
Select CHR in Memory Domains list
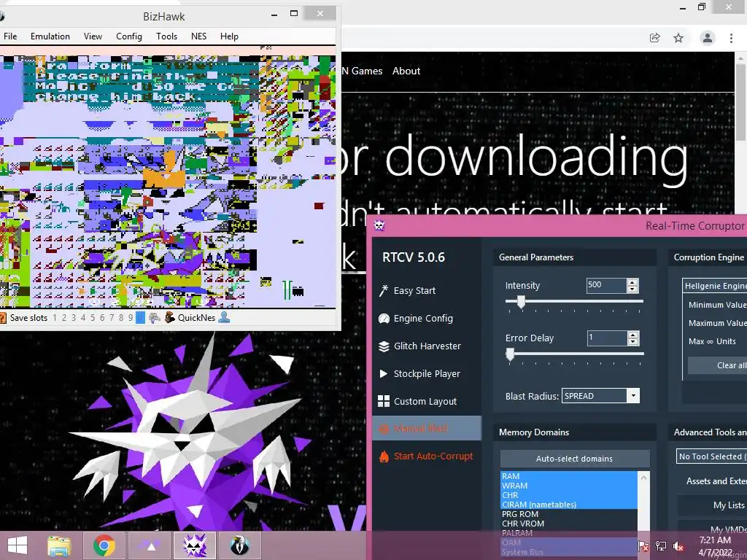point(569,495)
